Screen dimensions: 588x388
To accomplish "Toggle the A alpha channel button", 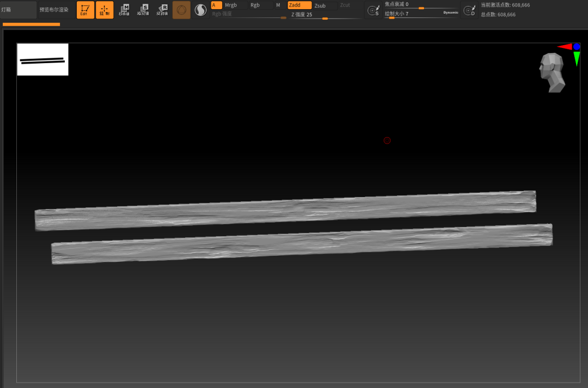I will 216,5.
